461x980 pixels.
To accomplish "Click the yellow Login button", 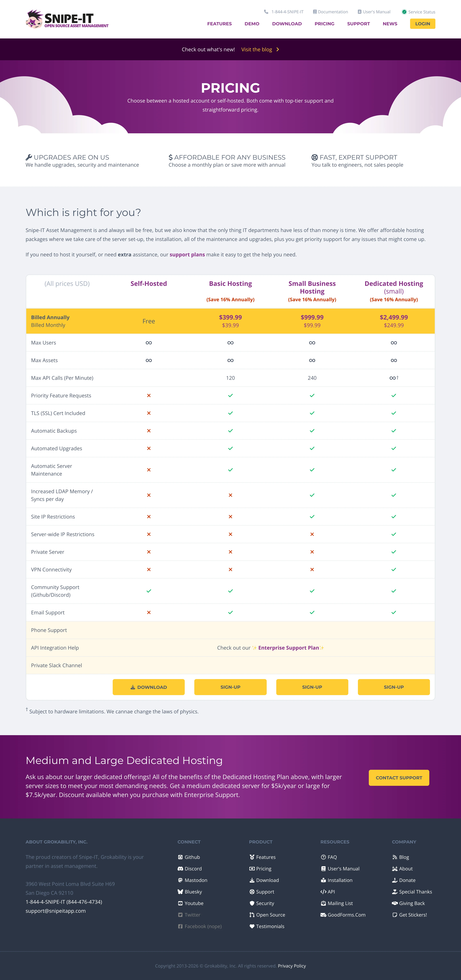I will tap(422, 24).
